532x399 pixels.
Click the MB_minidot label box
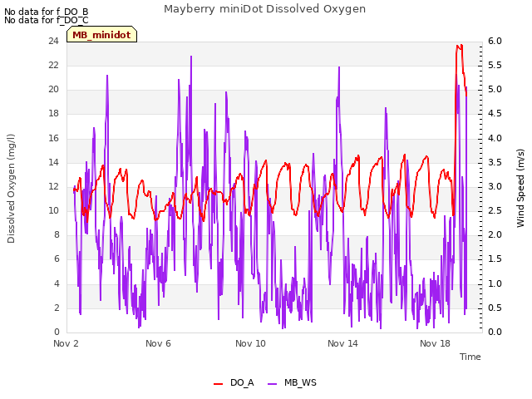click(101, 34)
